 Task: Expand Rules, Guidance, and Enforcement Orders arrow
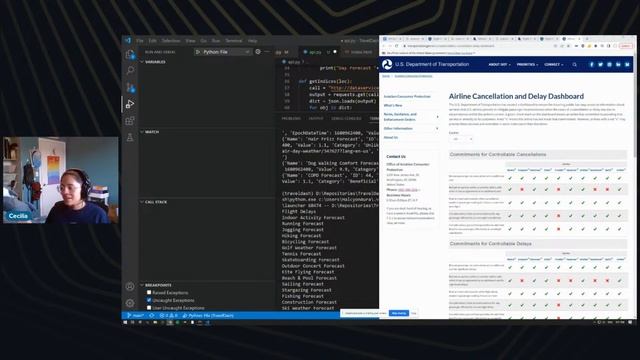[438, 117]
